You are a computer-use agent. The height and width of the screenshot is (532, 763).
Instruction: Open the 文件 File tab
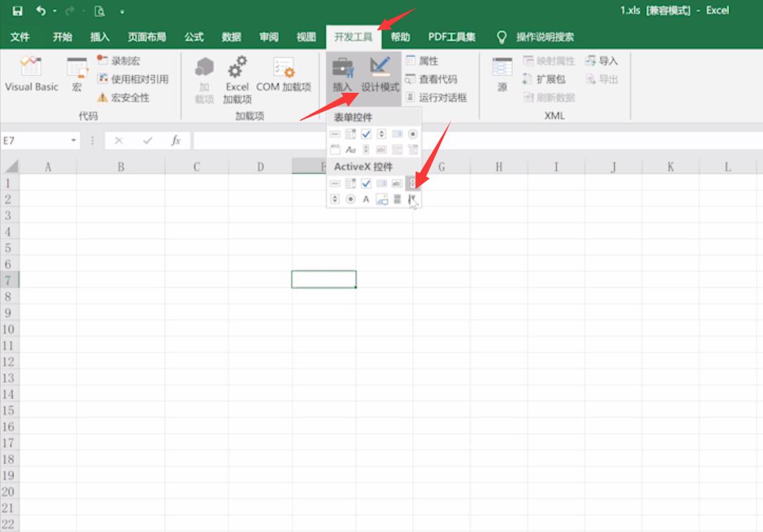(x=20, y=37)
